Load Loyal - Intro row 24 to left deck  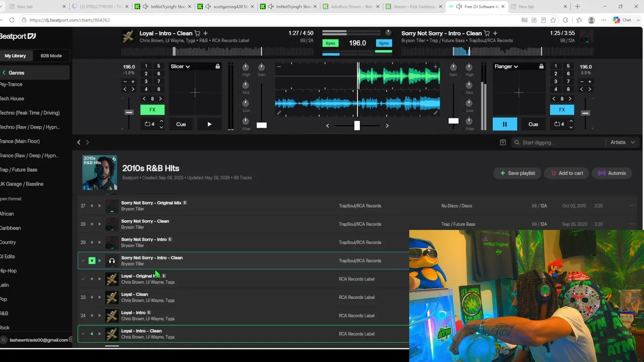92,316
